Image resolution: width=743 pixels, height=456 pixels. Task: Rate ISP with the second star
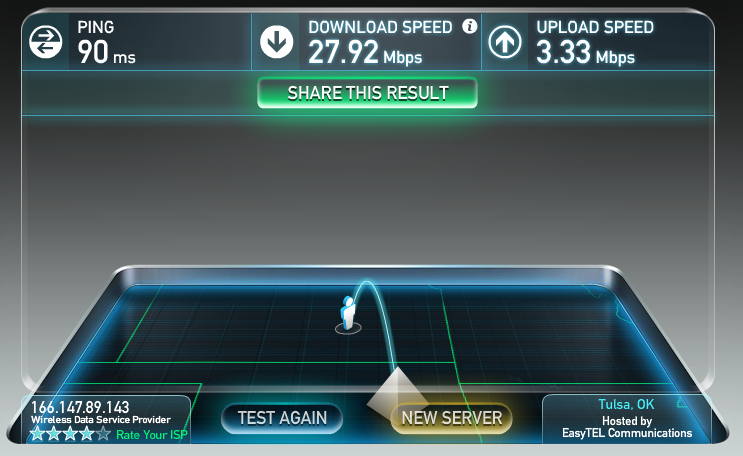point(54,434)
